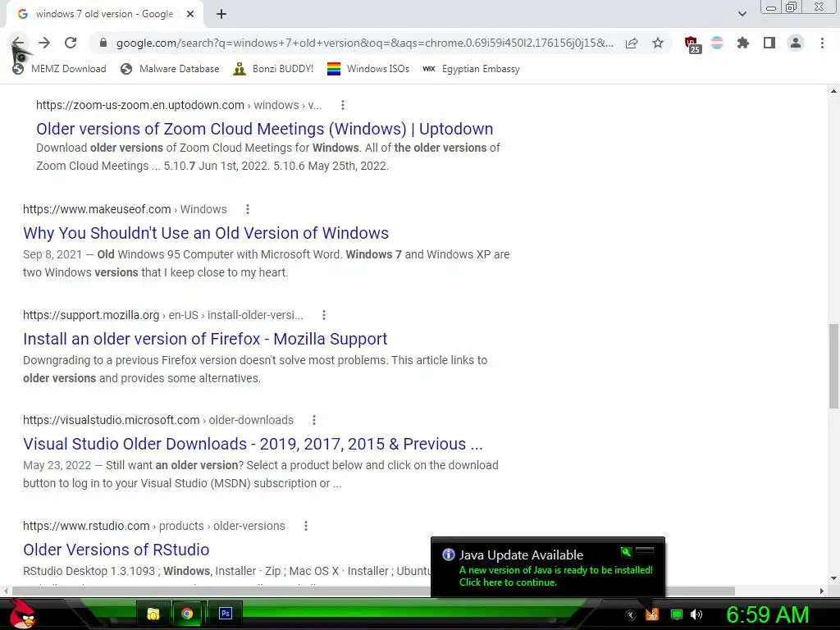Image resolution: width=840 pixels, height=630 pixels.
Task: Open the Chrome profile avatar
Action: [x=796, y=43]
